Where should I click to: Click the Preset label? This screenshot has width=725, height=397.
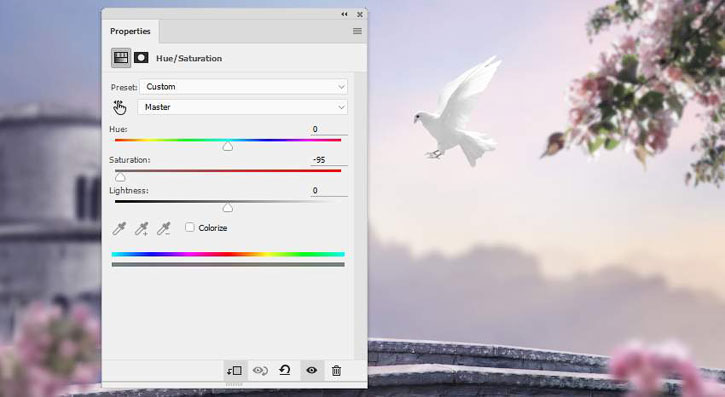[124, 87]
